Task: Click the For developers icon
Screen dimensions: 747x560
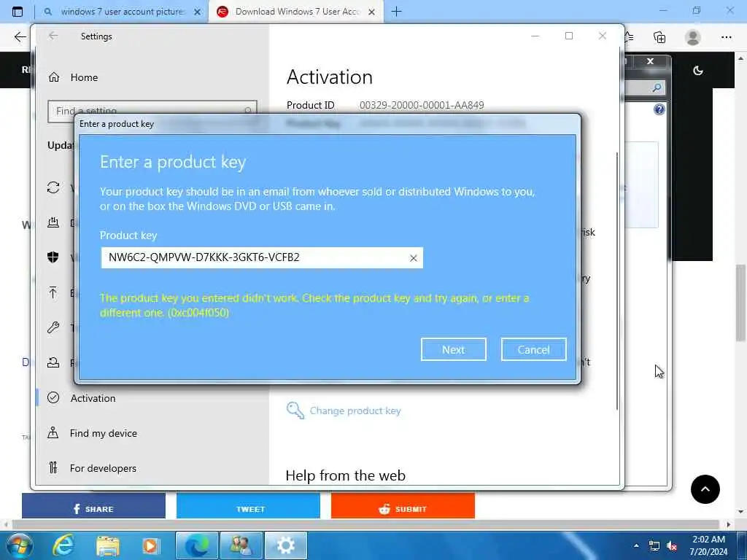Action: tap(53, 467)
